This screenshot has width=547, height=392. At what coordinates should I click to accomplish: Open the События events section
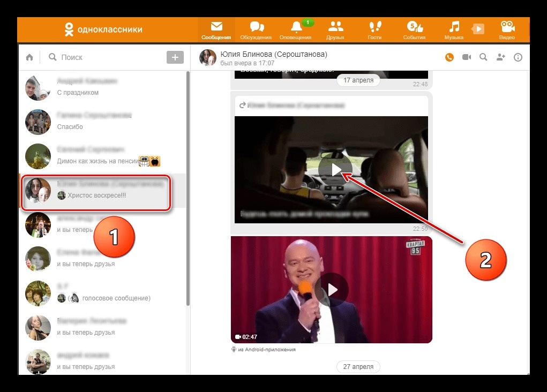pyautogui.click(x=415, y=30)
